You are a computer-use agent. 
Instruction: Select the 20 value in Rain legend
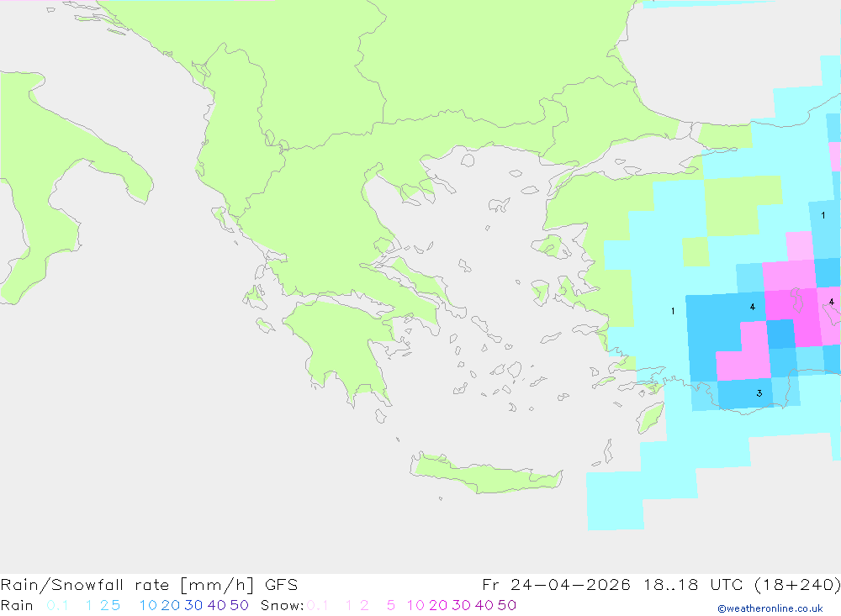(x=171, y=605)
